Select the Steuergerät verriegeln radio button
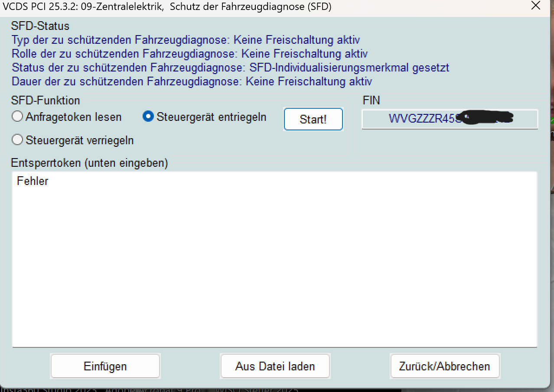554x392 pixels. click(17, 140)
